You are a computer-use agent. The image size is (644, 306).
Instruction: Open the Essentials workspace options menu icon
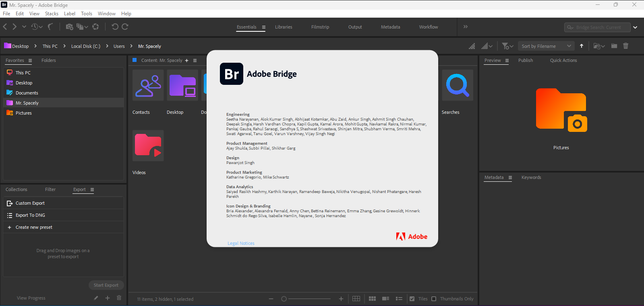[x=263, y=27]
